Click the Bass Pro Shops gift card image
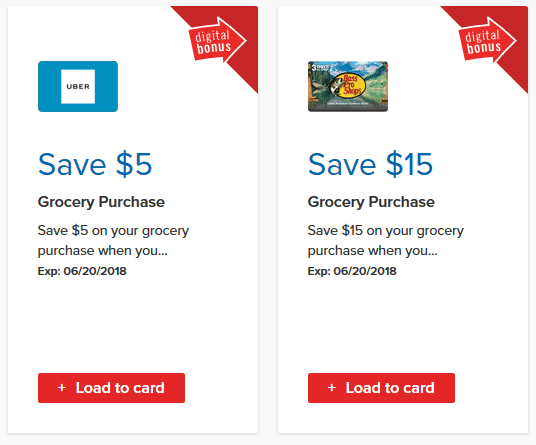The image size is (536, 445). click(348, 86)
